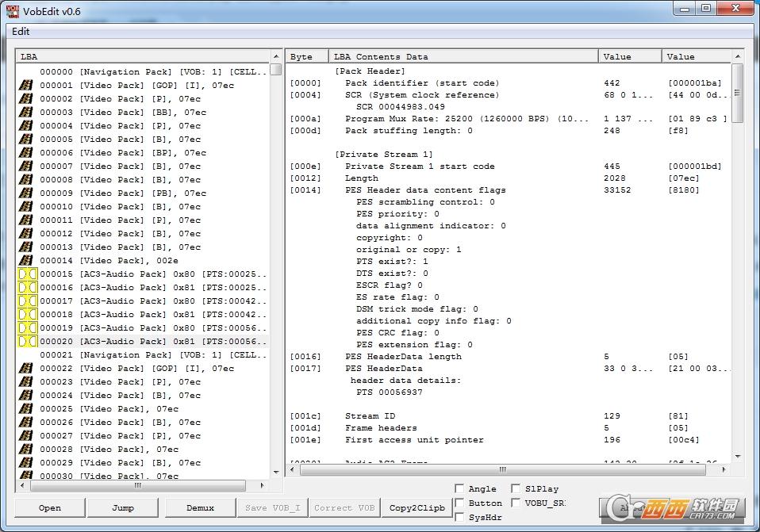Click the Byte column header
760x532 pixels.
click(x=307, y=57)
